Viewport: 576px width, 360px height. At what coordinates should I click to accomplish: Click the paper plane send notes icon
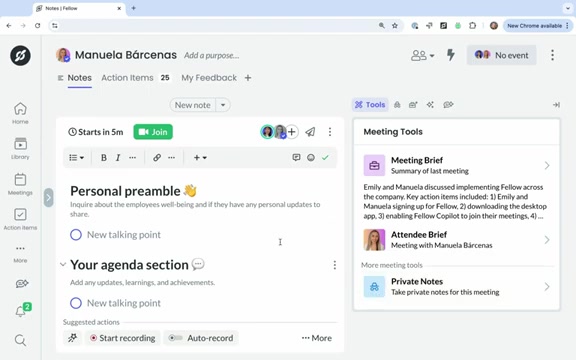coord(310,132)
